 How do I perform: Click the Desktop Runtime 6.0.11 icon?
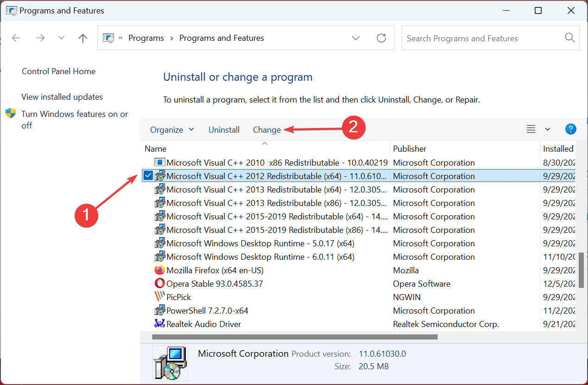159,257
